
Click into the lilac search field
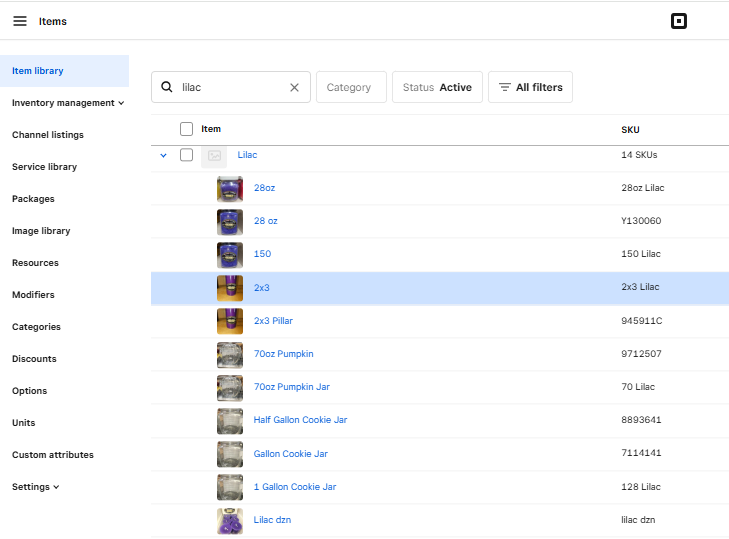230,87
